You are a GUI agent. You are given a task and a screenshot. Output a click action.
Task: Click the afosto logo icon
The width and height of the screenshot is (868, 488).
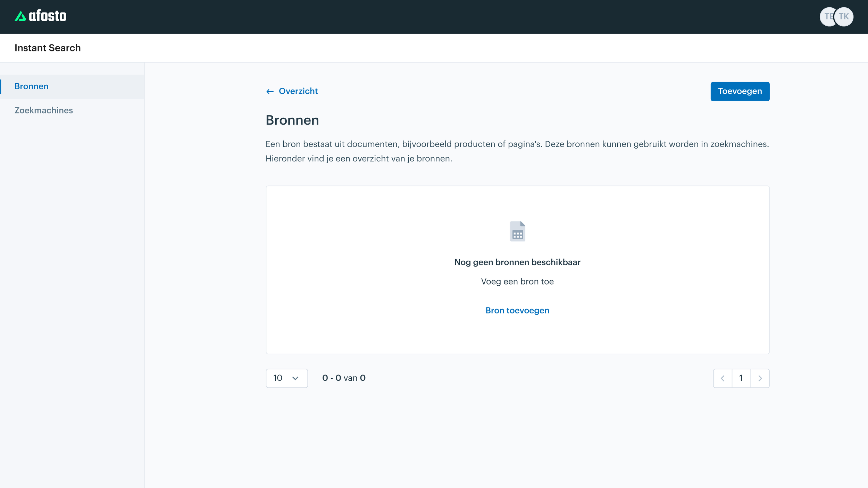(x=20, y=16)
